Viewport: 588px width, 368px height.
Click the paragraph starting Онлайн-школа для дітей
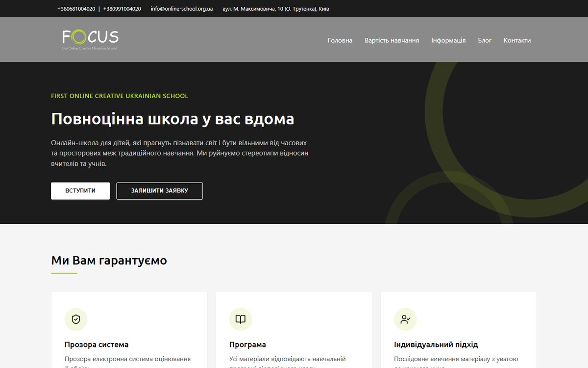tap(180, 153)
